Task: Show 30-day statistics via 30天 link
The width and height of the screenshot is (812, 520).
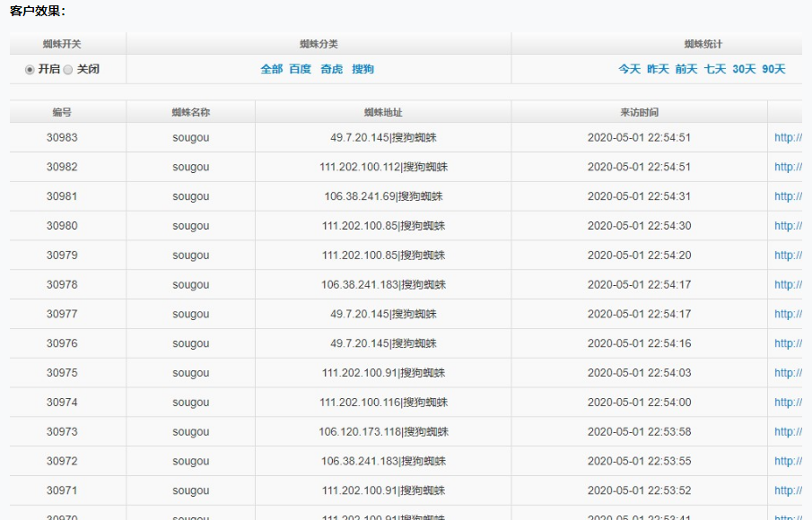Action: click(744, 69)
